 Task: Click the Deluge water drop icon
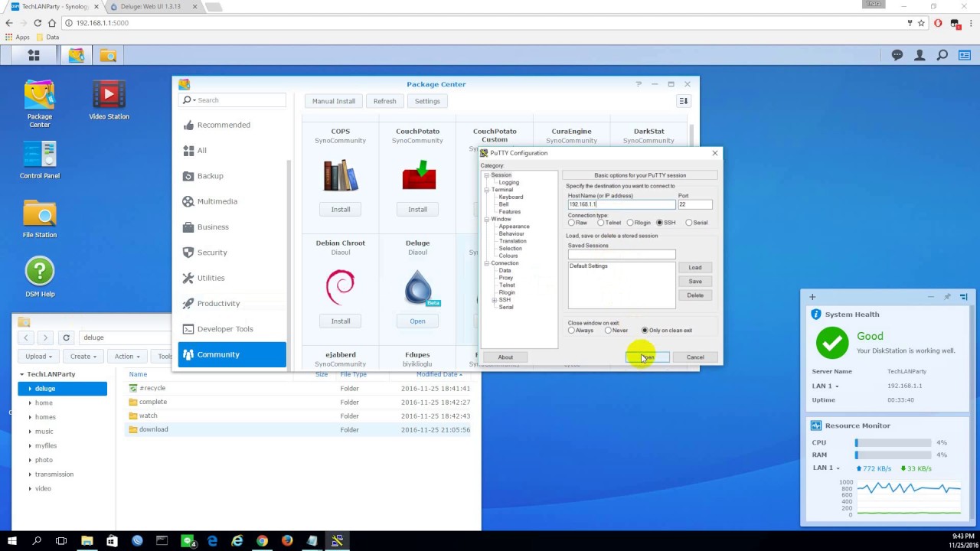[x=418, y=288]
